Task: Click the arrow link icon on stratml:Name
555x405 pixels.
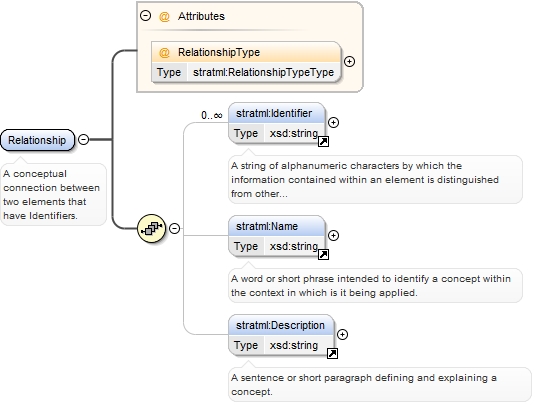Action: [323, 255]
